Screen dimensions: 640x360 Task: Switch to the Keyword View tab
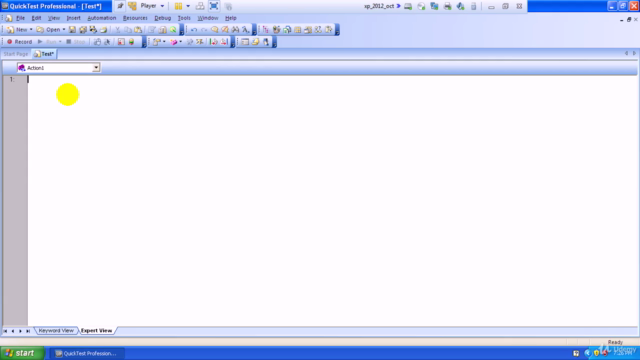point(56,331)
